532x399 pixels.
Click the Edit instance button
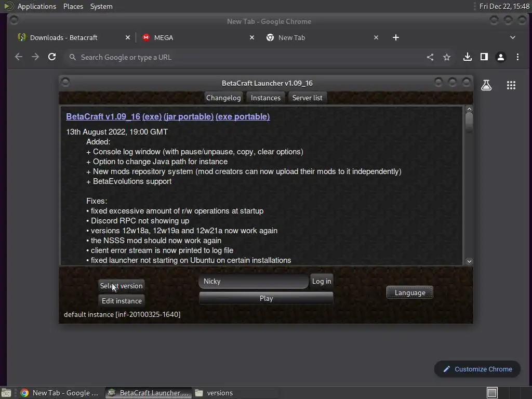click(122, 301)
